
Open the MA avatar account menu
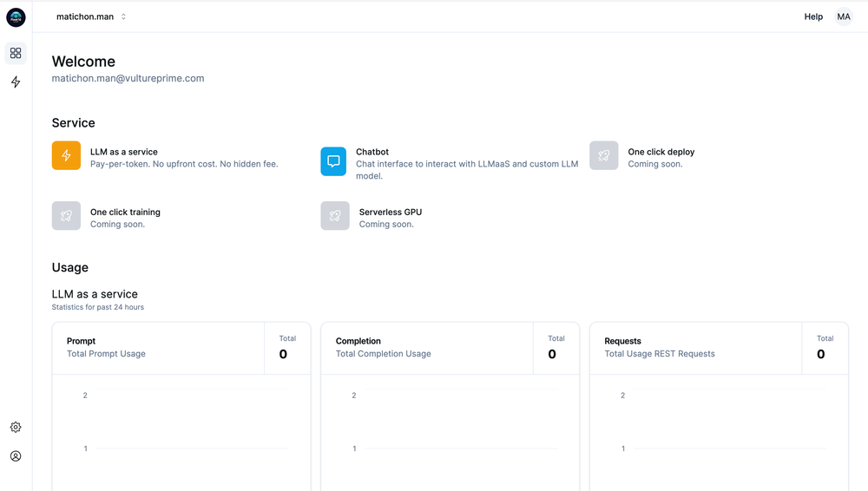844,16
